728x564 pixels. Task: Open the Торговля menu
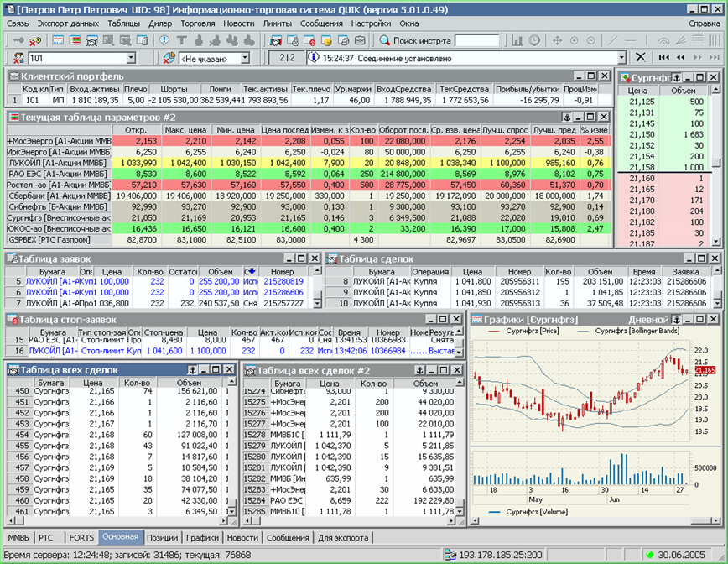coord(197,23)
